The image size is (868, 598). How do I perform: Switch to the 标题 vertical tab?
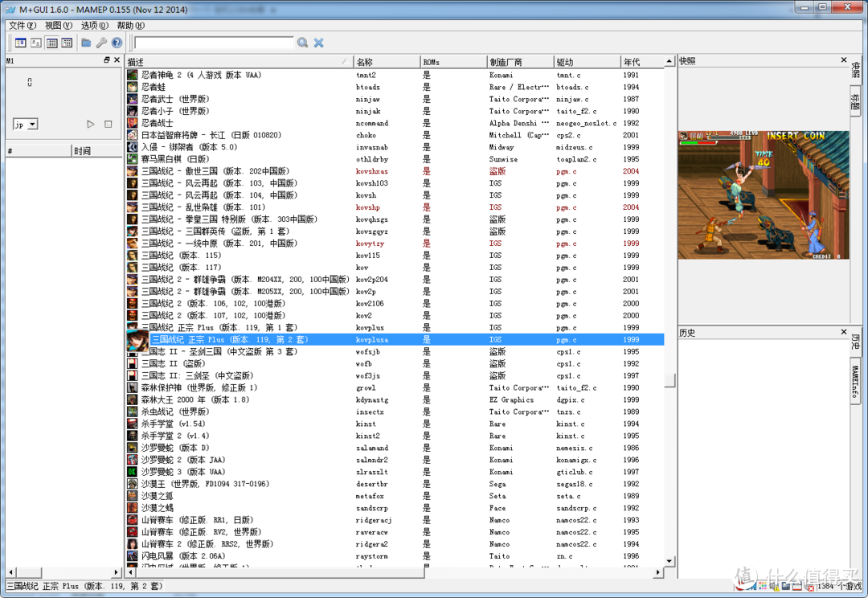click(x=856, y=102)
